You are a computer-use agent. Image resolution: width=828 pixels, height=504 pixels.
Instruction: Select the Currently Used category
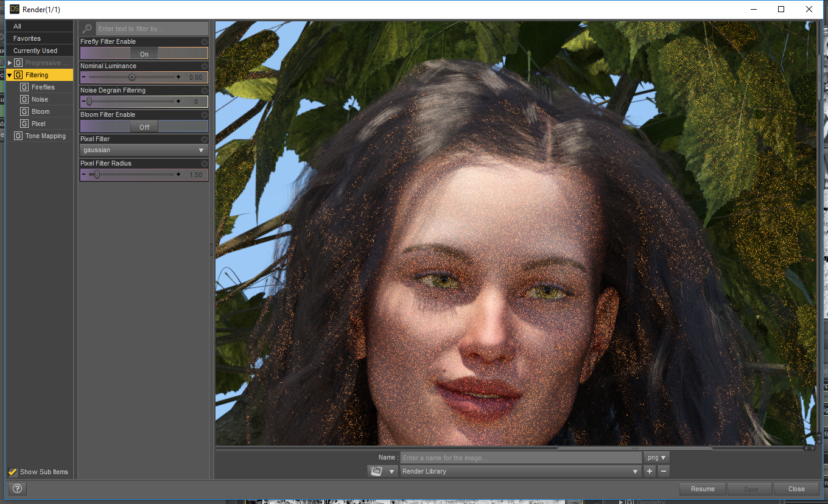(x=40, y=51)
